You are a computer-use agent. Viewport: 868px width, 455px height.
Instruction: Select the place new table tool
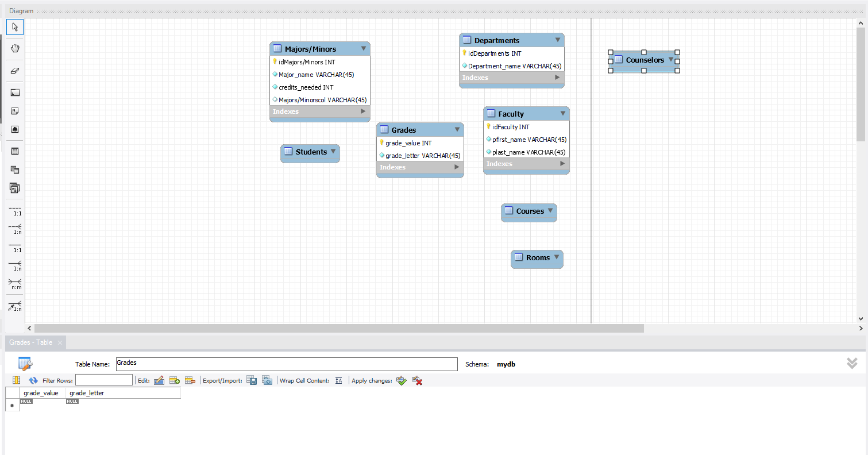[14, 151]
